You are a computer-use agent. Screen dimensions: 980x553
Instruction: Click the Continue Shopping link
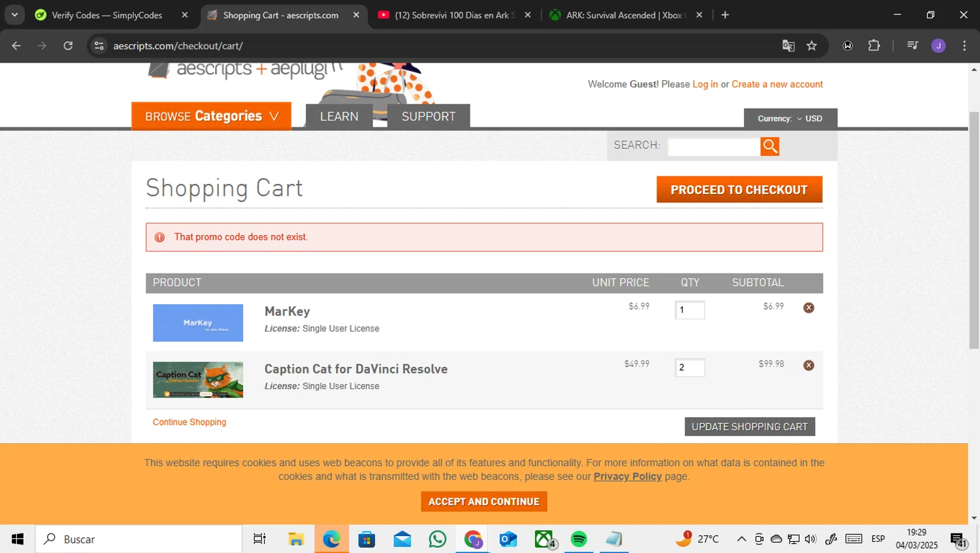point(189,422)
